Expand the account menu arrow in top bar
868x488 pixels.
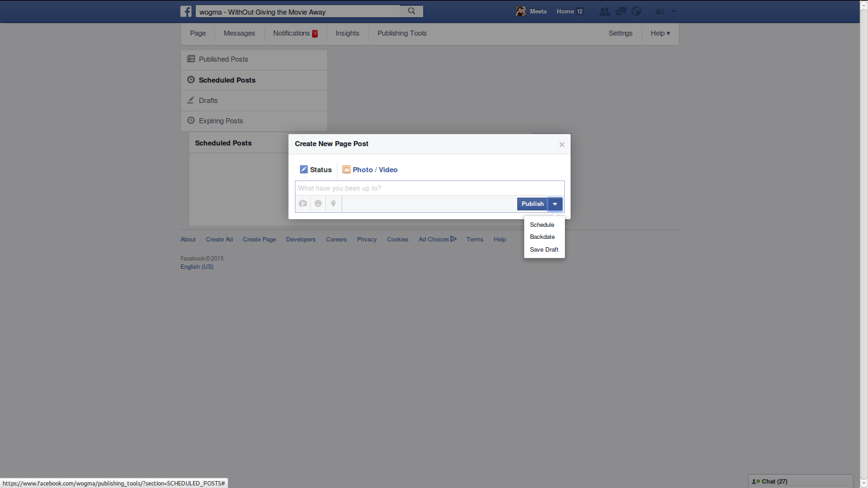click(674, 11)
